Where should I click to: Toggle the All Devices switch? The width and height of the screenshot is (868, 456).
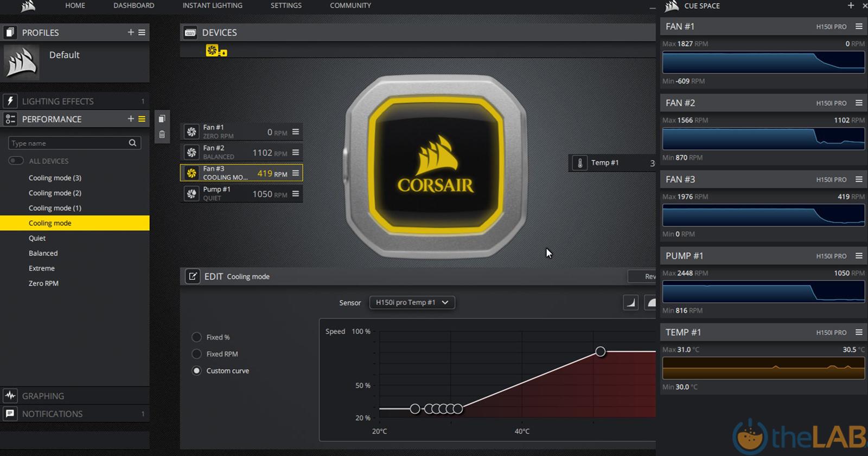coord(16,161)
